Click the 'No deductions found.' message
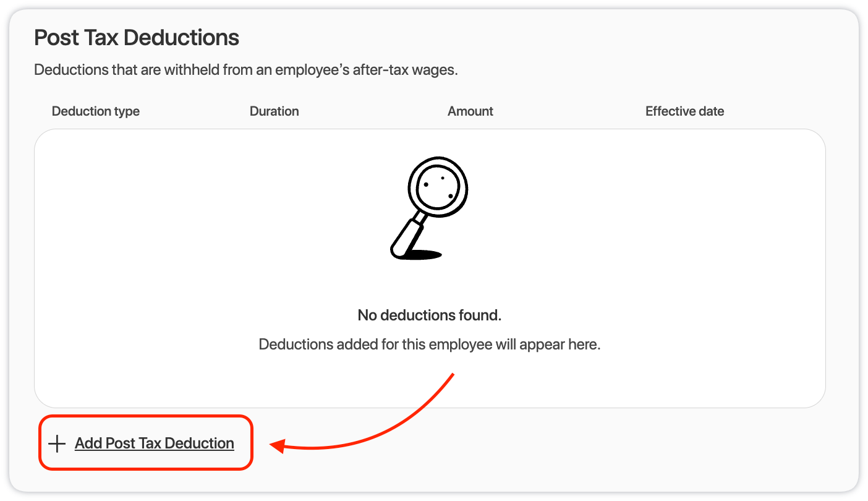Viewport: 868px width, 501px height. pyautogui.click(x=430, y=315)
